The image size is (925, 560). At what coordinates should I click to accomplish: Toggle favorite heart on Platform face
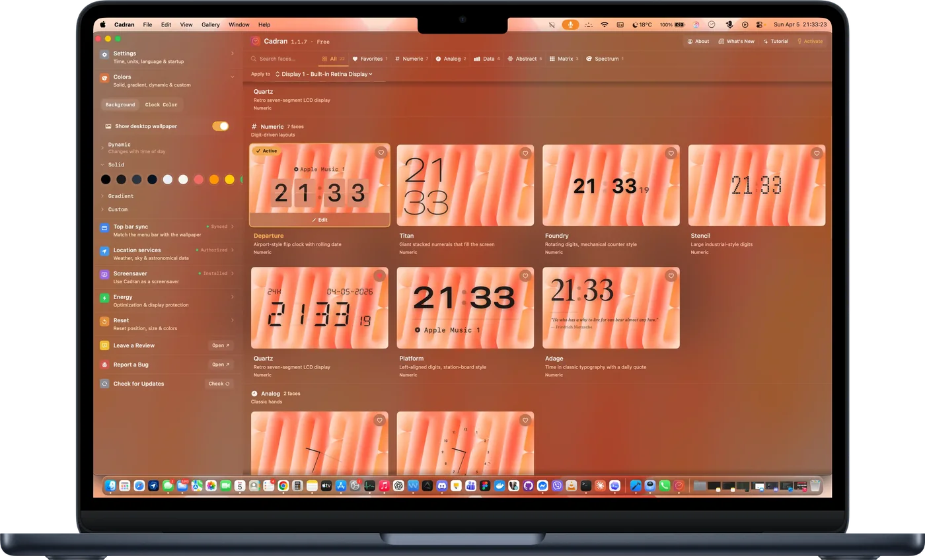click(x=525, y=275)
